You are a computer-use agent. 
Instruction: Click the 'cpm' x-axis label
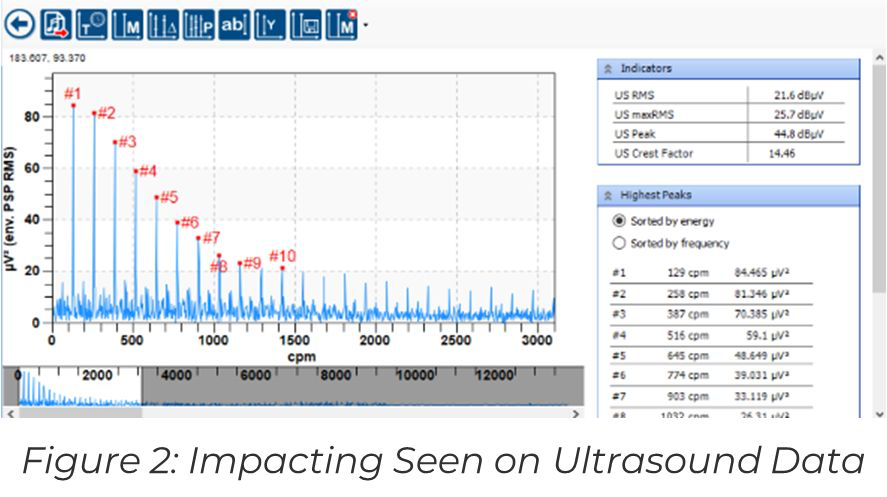click(x=302, y=357)
